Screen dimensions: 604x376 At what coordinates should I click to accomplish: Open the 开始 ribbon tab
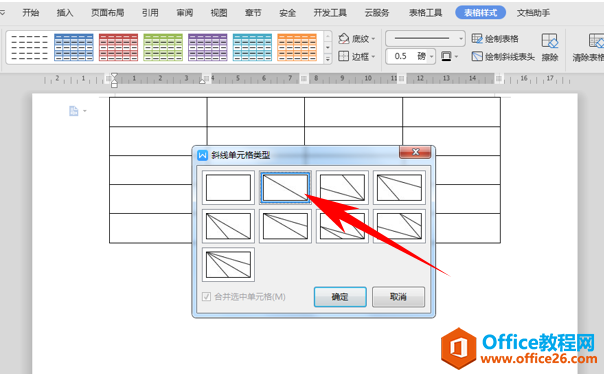pos(30,13)
